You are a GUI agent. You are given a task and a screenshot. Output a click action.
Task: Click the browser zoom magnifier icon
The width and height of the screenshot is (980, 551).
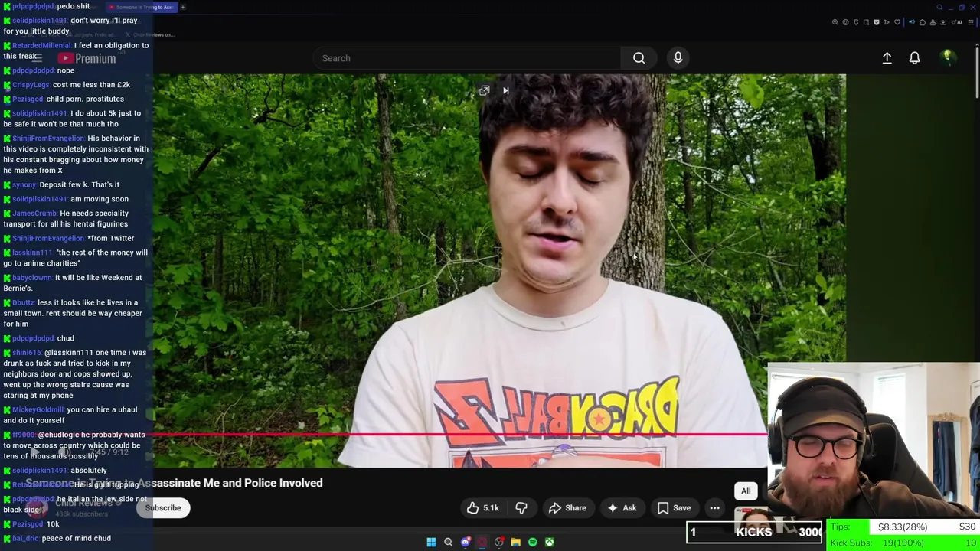pyautogui.click(x=835, y=22)
